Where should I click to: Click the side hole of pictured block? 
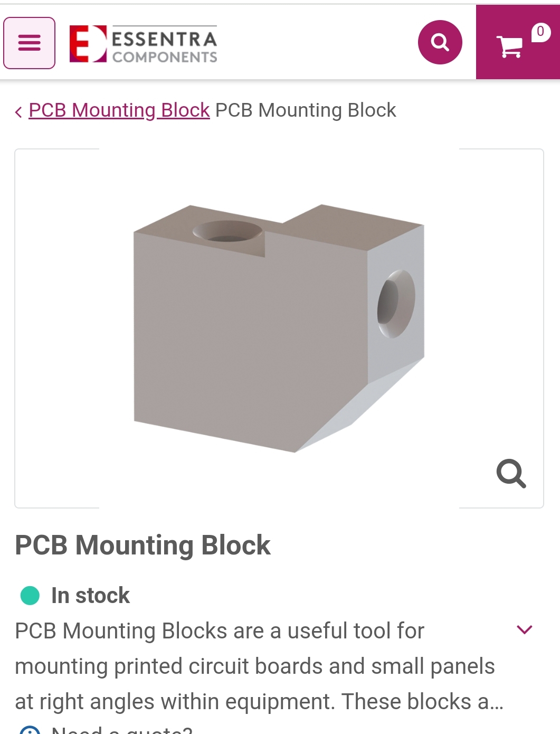pyautogui.click(x=396, y=304)
